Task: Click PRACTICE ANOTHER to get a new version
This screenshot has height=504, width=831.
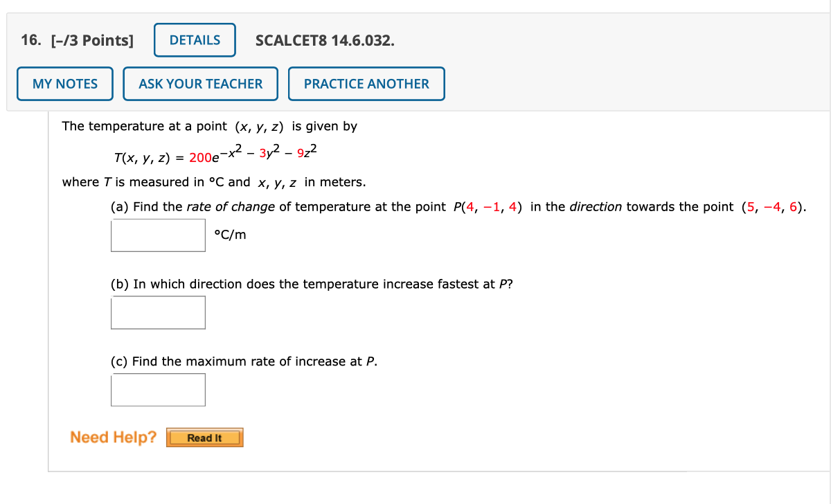Action: 366,83
